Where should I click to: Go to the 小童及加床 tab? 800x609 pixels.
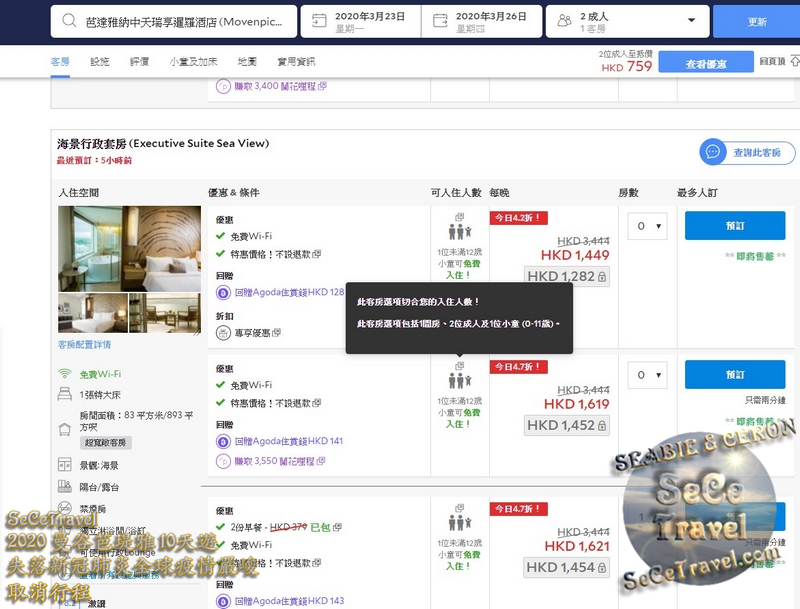(193, 62)
